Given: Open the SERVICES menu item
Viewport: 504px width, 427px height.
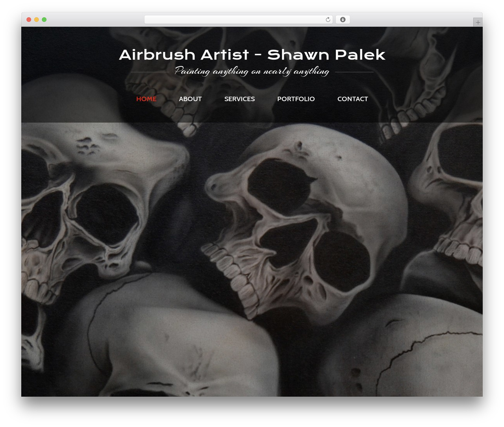Looking at the screenshot, I should click(x=239, y=99).
